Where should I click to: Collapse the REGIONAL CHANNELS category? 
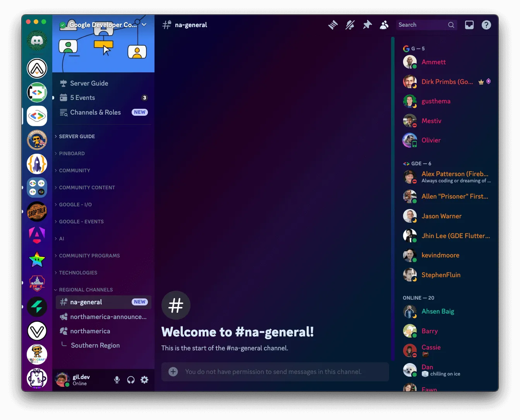pyautogui.click(x=86, y=290)
